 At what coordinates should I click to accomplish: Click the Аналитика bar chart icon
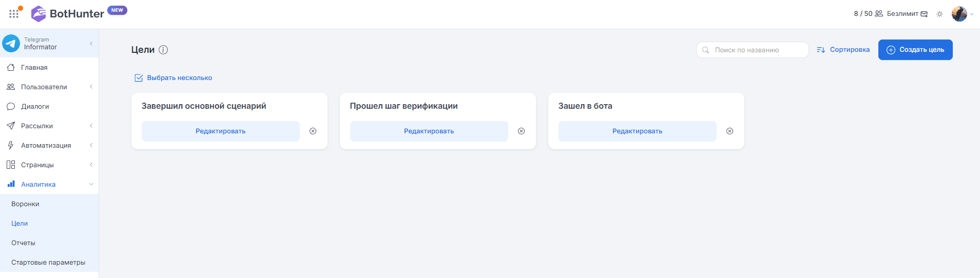pyautogui.click(x=11, y=184)
